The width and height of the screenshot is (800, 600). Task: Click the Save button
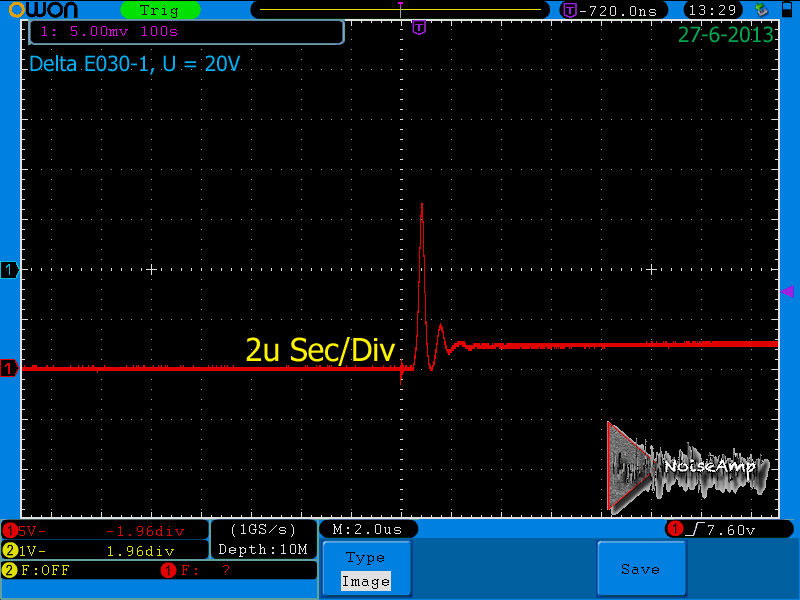pyautogui.click(x=641, y=569)
